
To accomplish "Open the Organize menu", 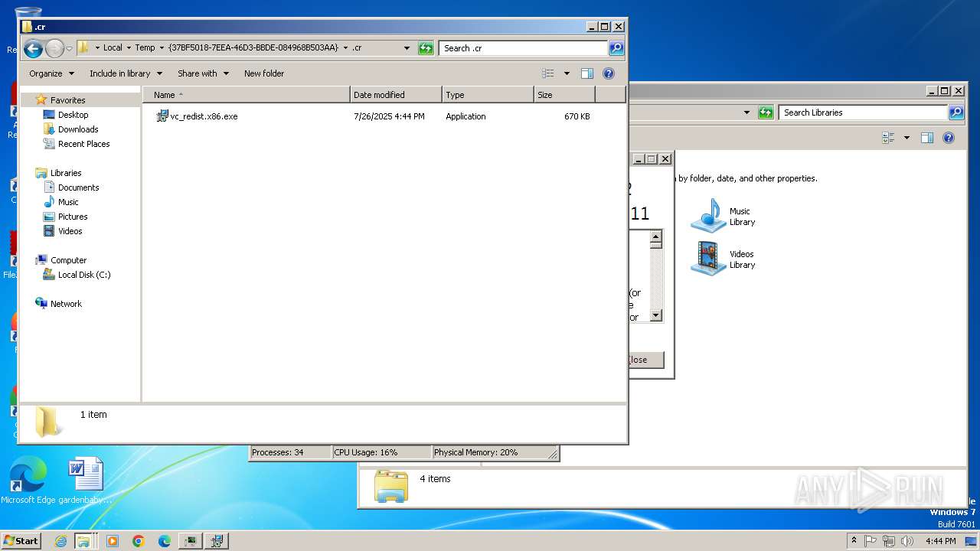I will point(51,73).
